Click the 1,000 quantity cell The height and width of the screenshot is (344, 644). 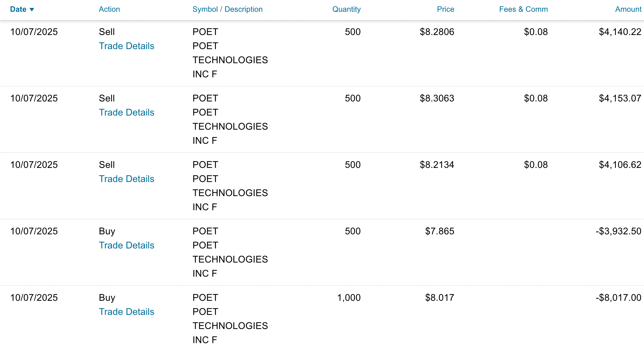tap(349, 298)
